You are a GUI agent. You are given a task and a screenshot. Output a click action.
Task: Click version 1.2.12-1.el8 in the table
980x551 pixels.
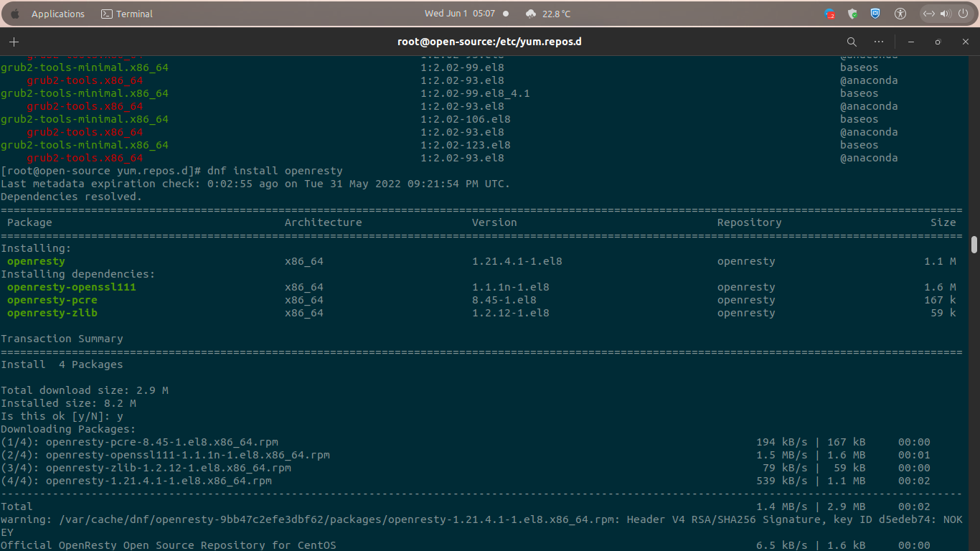coord(511,313)
